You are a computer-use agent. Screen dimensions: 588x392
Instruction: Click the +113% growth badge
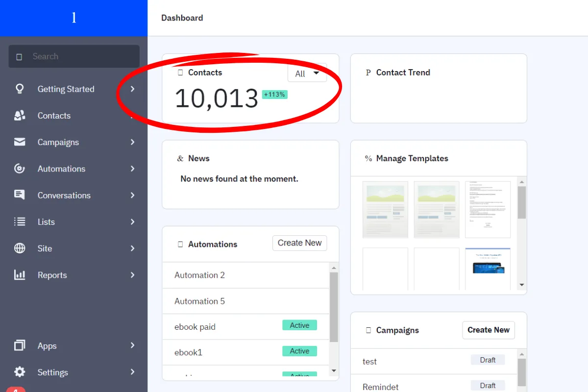275,94
